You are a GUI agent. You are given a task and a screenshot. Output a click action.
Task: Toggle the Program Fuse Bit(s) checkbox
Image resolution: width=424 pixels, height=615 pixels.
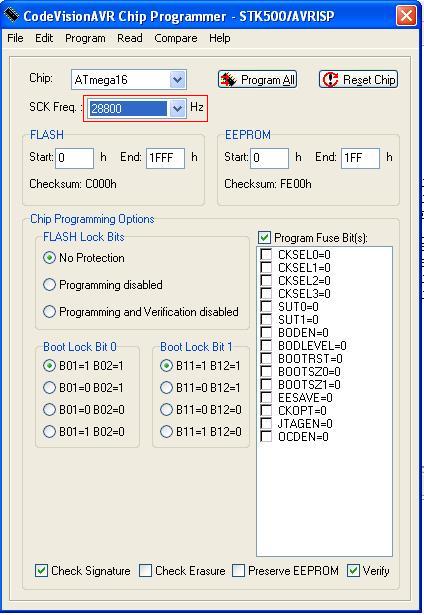click(264, 237)
